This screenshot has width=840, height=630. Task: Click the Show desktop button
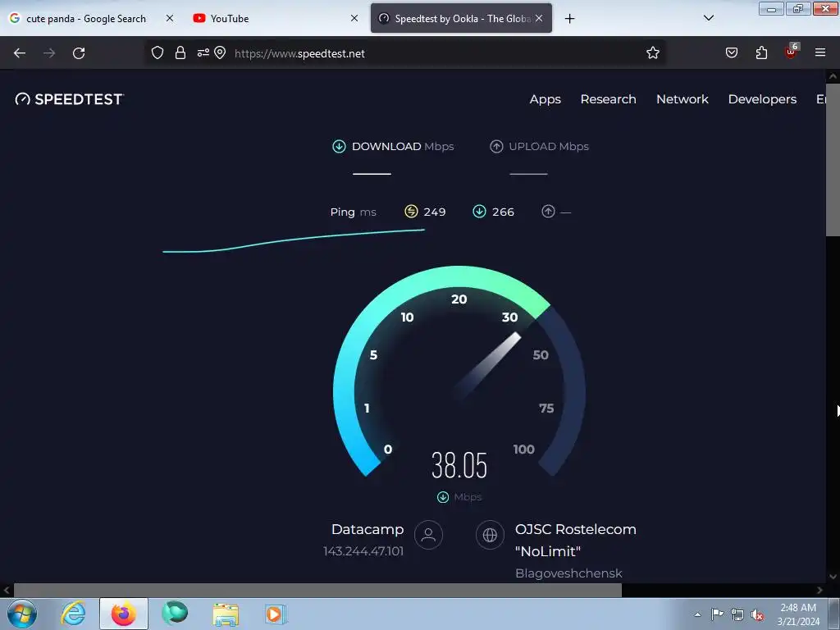point(834,614)
